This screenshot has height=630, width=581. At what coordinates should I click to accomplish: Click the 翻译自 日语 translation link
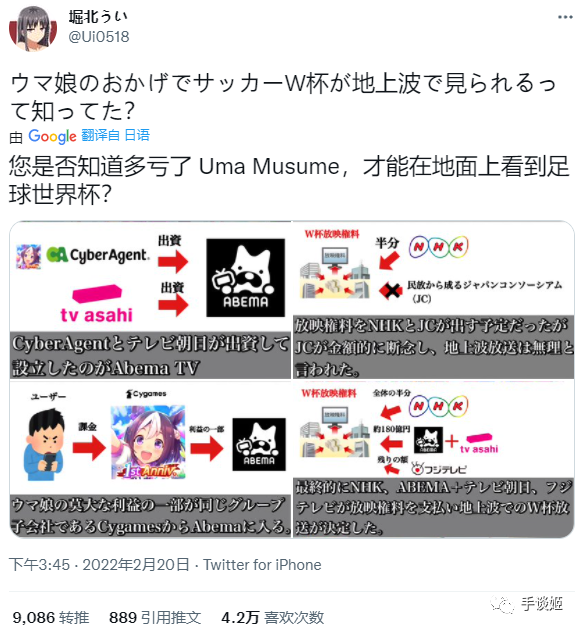click(x=115, y=135)
